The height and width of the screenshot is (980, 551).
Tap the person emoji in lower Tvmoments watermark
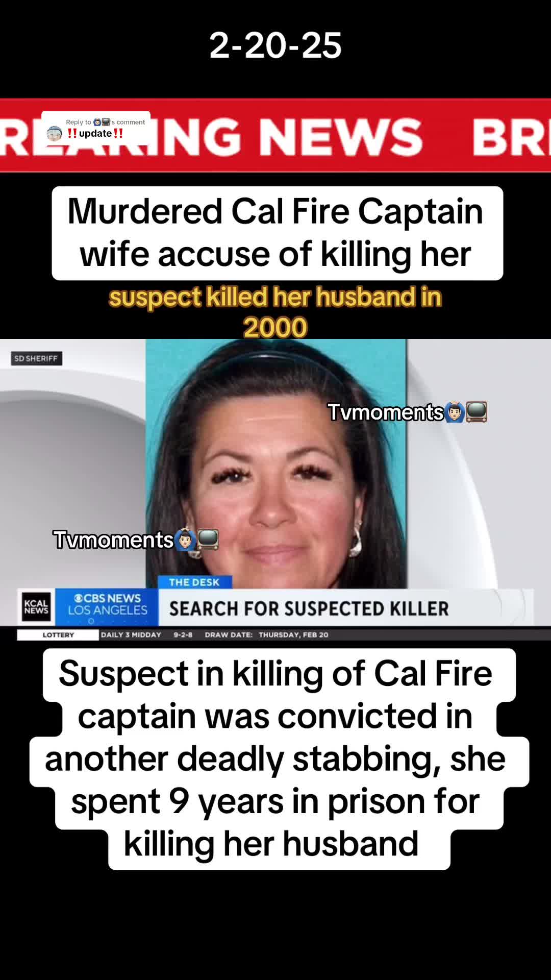coord(185,540)
